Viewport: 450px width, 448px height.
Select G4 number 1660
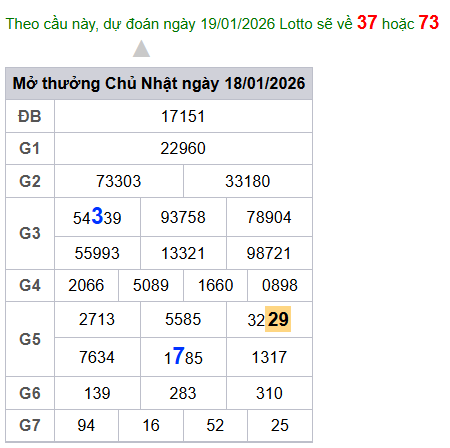[x=216, y=285]
